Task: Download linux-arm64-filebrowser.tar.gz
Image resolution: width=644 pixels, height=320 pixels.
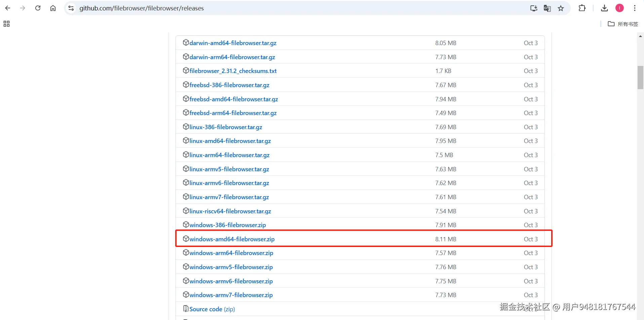Action: [229, 155]
